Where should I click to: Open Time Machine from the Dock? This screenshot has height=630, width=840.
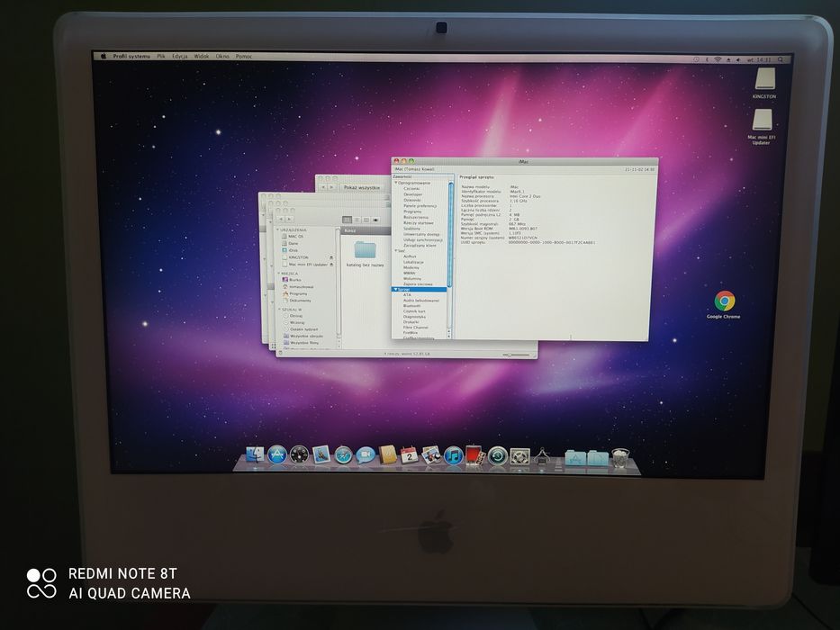[x=498, y=456]
